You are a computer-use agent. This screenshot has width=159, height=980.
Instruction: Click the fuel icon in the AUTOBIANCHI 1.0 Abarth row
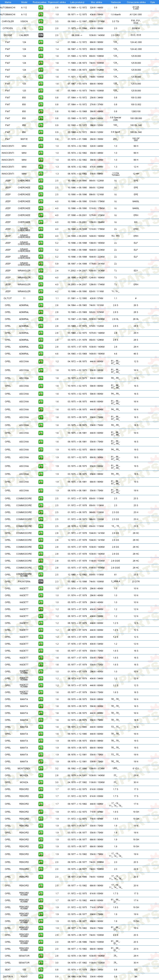pyautogui.click(x=41, y=14)
